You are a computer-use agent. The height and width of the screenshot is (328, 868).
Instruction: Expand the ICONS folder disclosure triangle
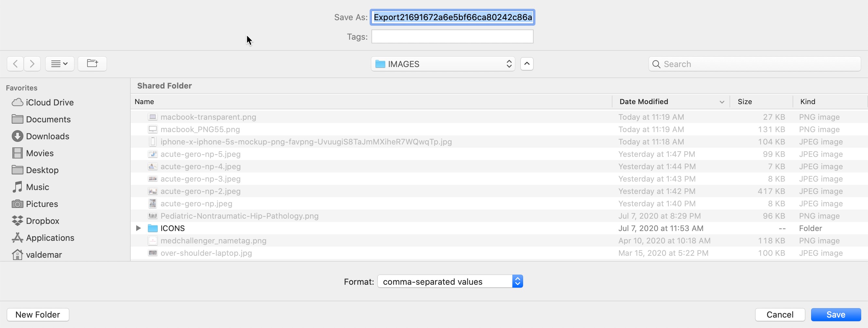point(138,228)
